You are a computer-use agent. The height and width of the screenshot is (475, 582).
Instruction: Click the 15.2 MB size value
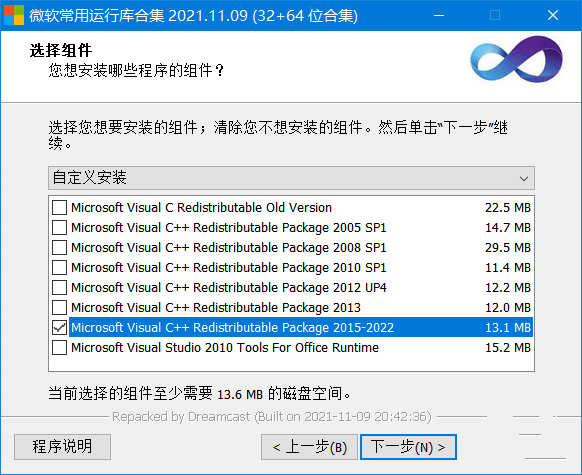pos(508,348)
